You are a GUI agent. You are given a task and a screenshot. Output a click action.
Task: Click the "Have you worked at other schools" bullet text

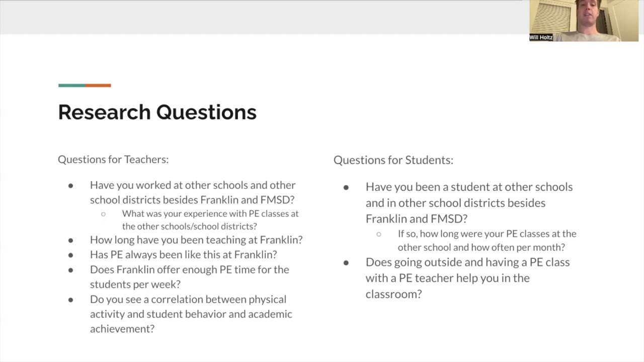tap(193, 192)
